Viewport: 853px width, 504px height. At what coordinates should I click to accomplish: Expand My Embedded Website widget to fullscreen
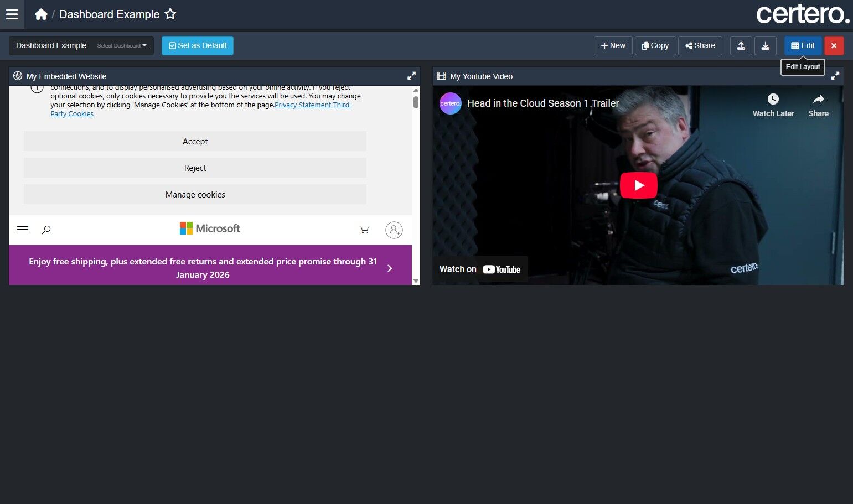click(411, 76)
